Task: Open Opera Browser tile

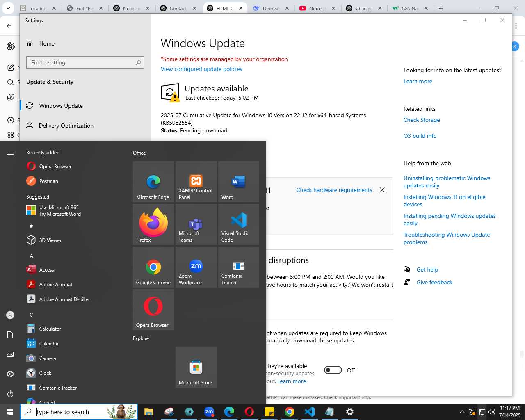Action: tap(153, 310)
